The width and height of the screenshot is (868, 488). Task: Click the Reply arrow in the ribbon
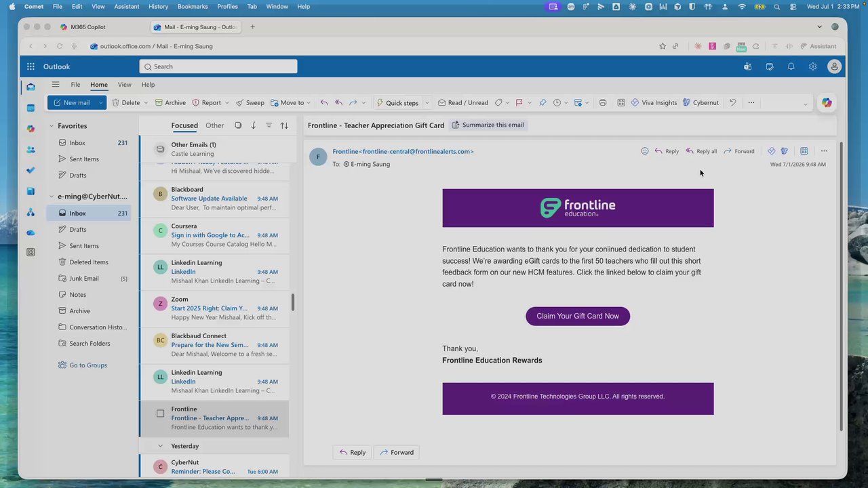point(324,102)
